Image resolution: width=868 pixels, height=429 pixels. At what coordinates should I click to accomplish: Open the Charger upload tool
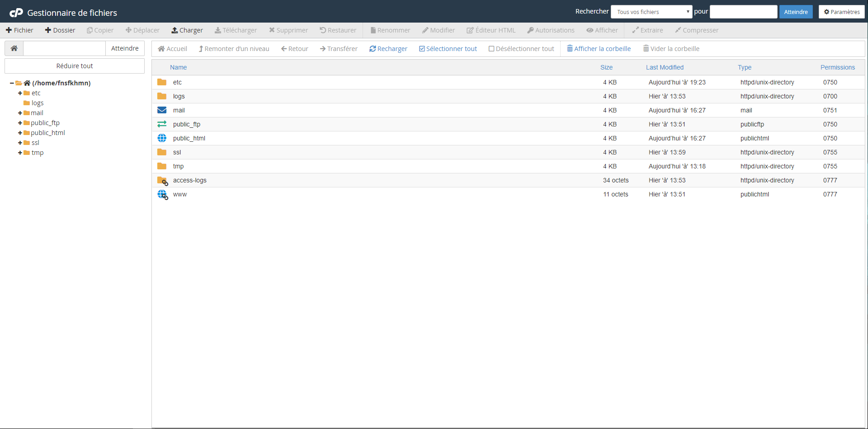(187, 30)
